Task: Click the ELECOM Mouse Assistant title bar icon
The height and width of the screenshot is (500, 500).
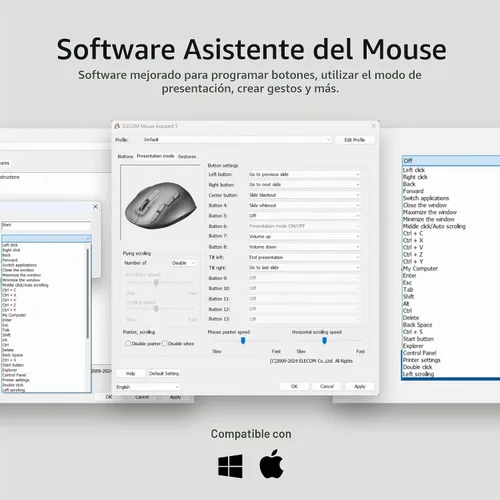Action: pyautogui.click(x=117, y=126)
